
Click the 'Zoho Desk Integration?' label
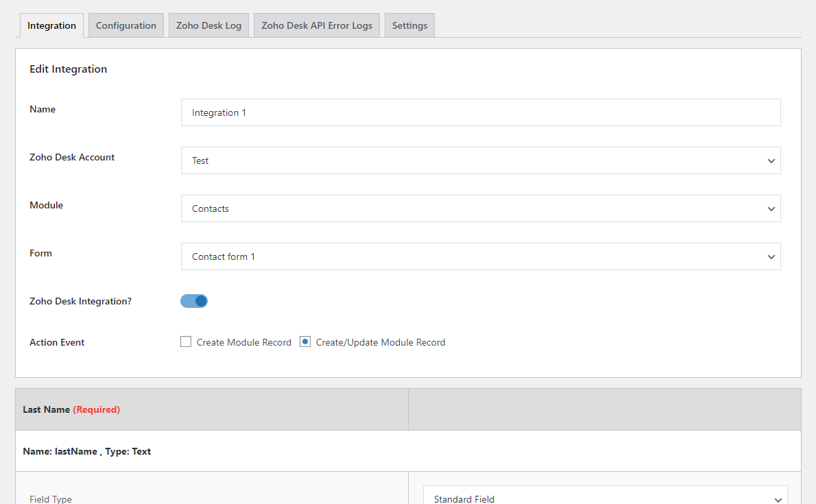pyautogui.click(x=81, y=301)
